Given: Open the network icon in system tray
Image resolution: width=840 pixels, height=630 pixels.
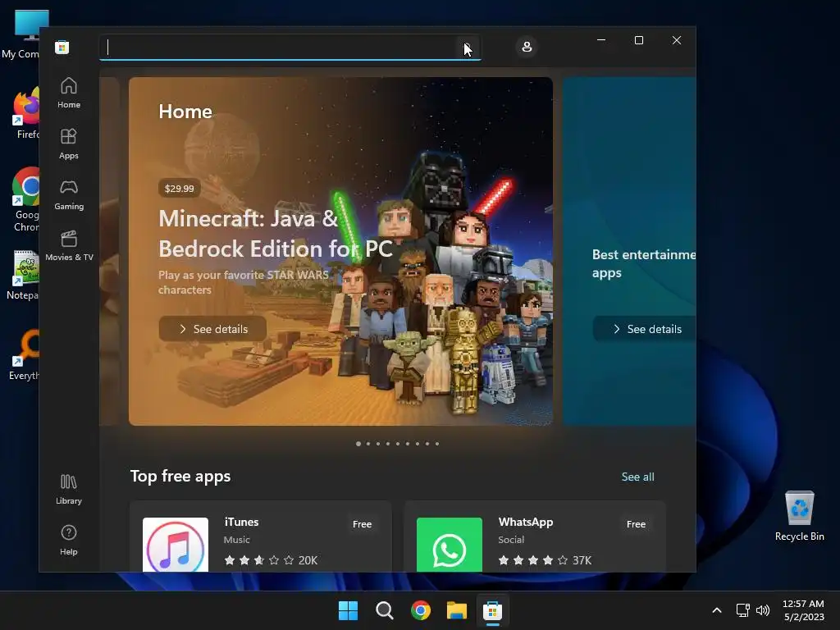Looking at the screenshot, I should [x=742, y=610].
